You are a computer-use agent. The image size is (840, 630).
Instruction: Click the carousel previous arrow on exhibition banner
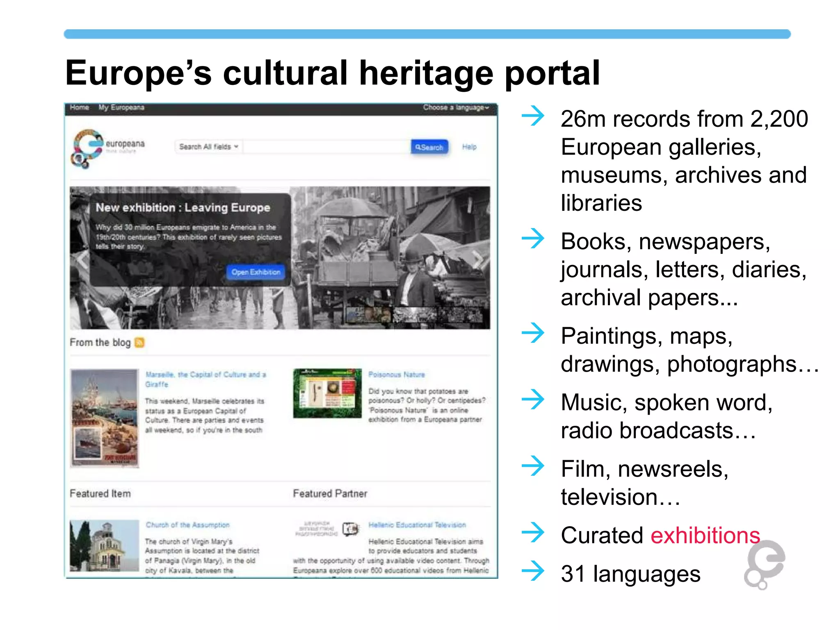tap(82, 260)
